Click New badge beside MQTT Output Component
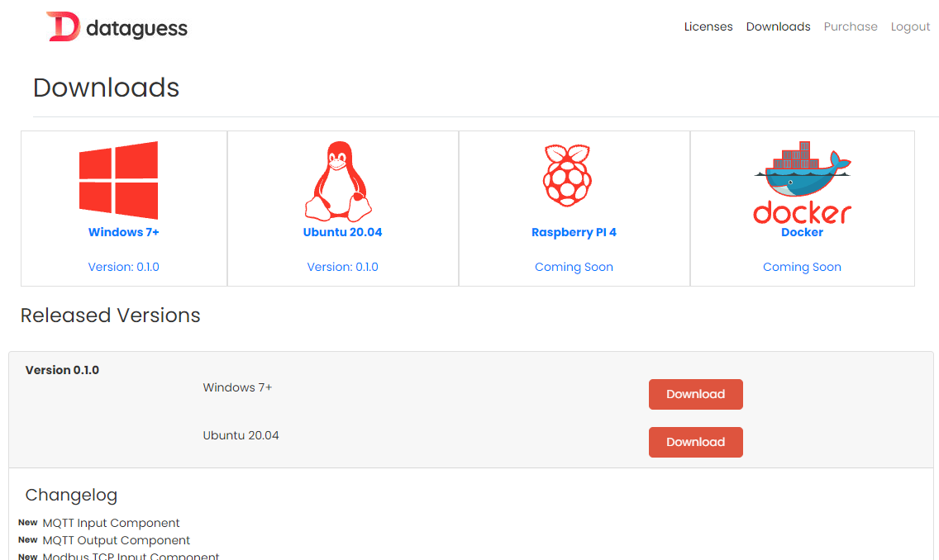The image size is (939, 560). point(27,539)
